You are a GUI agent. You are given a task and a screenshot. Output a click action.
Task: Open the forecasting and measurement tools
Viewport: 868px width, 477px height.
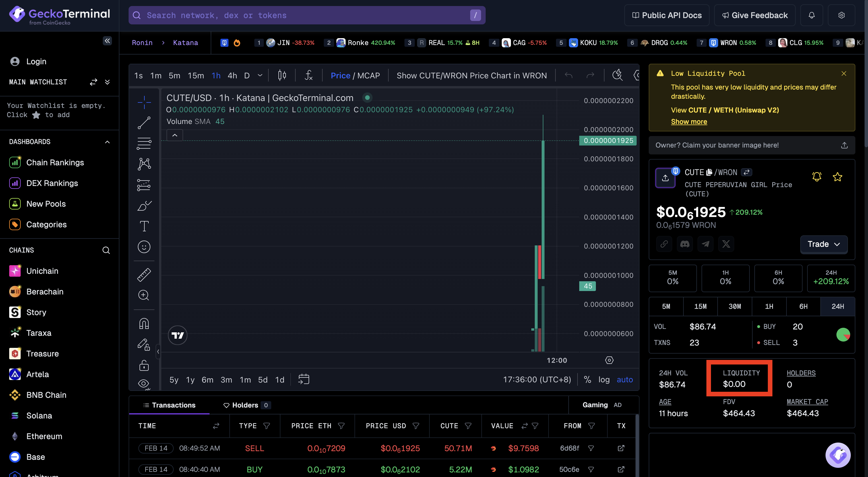144,185
